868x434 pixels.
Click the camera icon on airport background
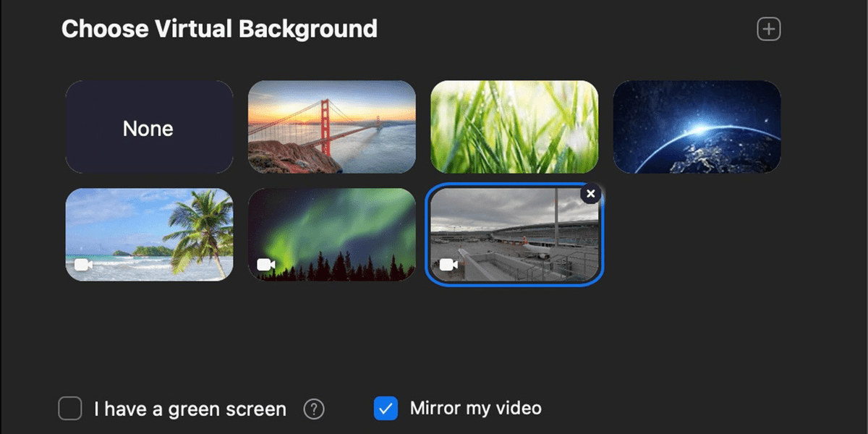click(x=449, y=264)
